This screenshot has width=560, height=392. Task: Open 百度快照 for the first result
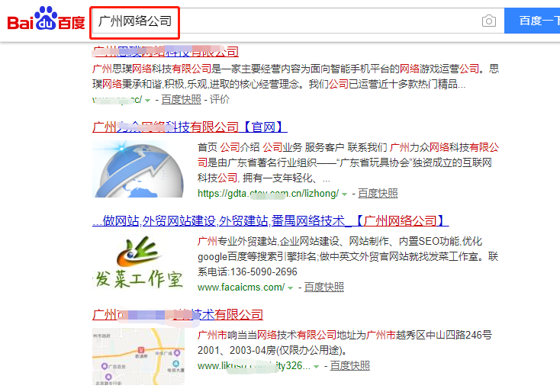pyautogui.click(x=181, y=99)
